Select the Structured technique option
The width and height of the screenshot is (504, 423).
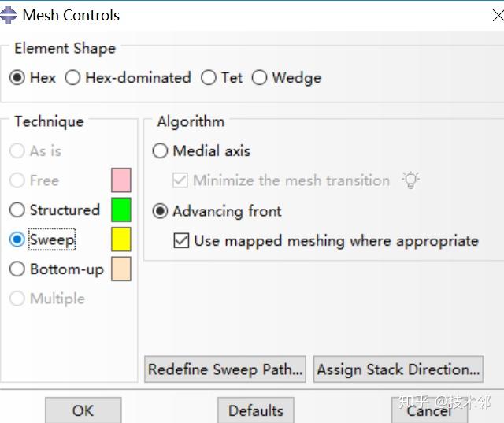[x=17, y=210]
